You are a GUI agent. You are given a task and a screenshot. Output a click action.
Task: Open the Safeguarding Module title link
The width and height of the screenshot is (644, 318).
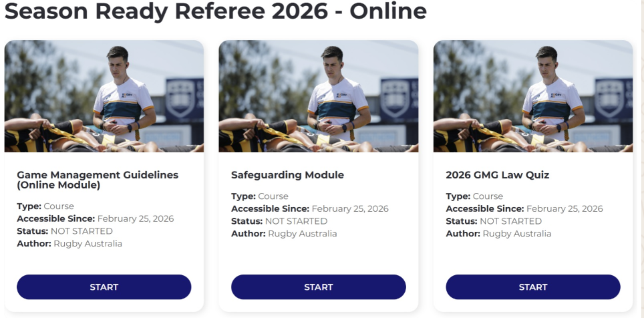pos(287,175)
